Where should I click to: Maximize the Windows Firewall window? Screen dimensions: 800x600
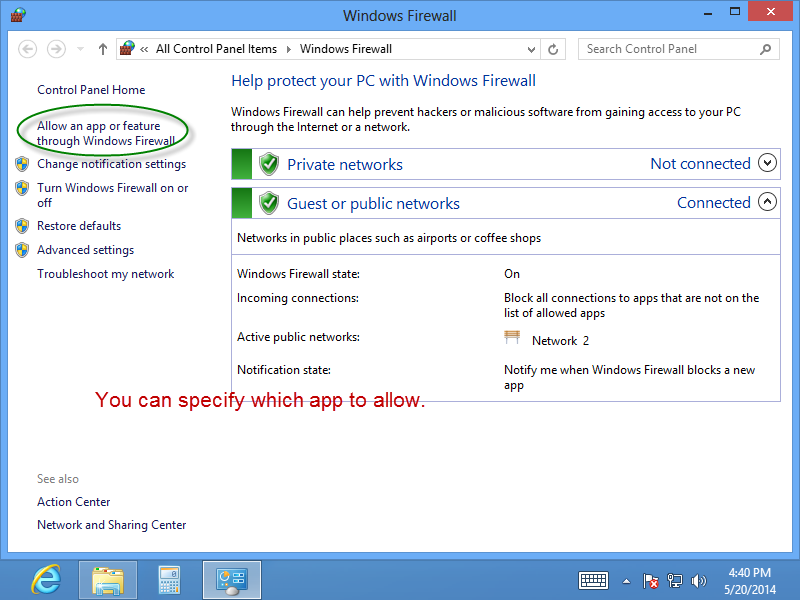point(735,12)
